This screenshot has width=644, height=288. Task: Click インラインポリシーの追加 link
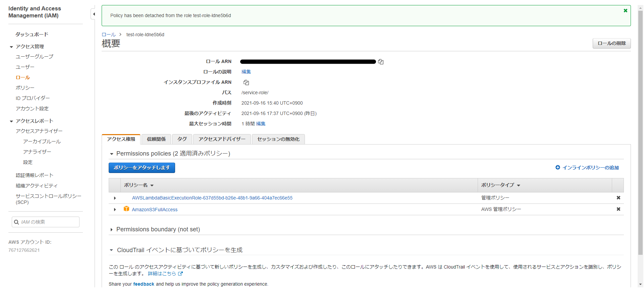pos(590,168)
